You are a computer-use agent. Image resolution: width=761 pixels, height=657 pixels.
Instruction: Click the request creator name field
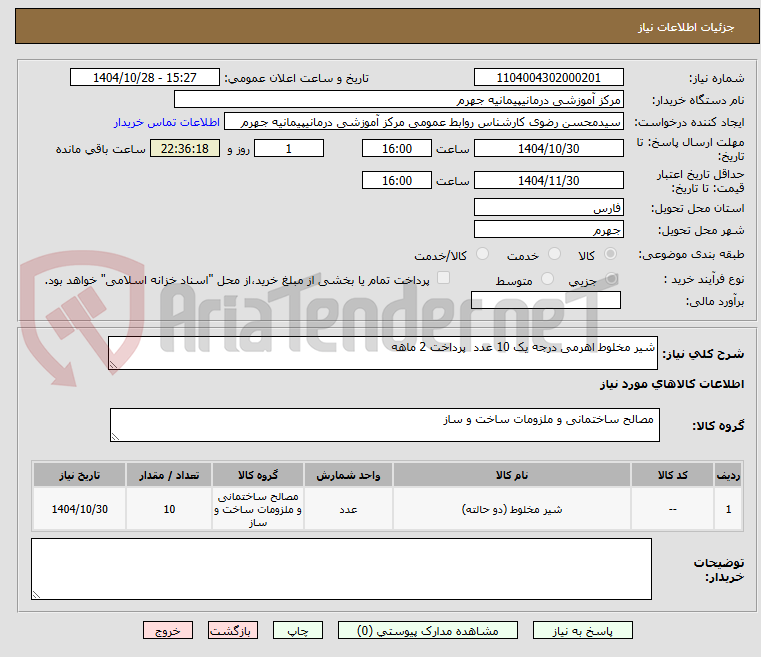click(x=424, y=122)
